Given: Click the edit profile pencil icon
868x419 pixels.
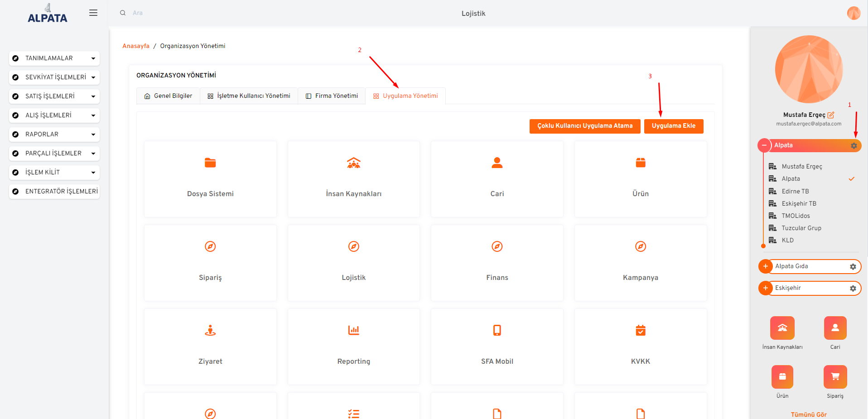Looking at the screenshot, I should 831,115.
